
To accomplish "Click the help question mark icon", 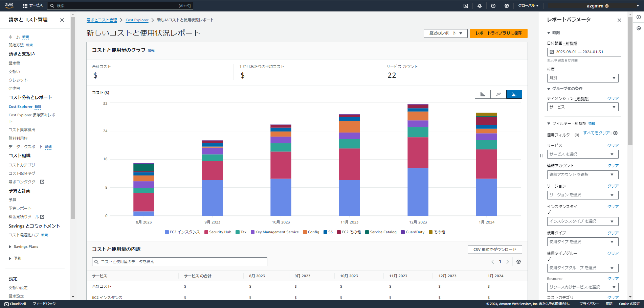I will point(493,6).
